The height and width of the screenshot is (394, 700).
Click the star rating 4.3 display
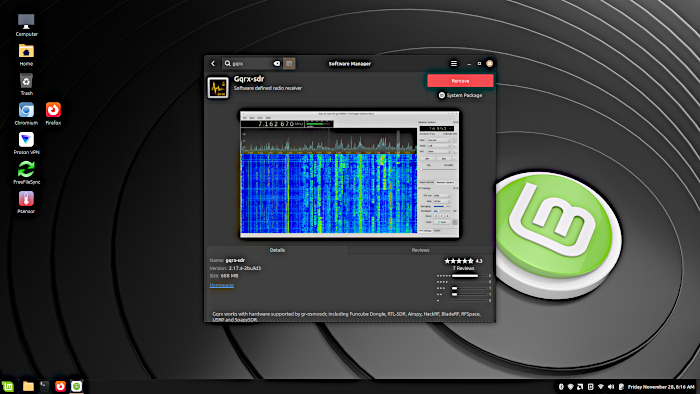463,261
